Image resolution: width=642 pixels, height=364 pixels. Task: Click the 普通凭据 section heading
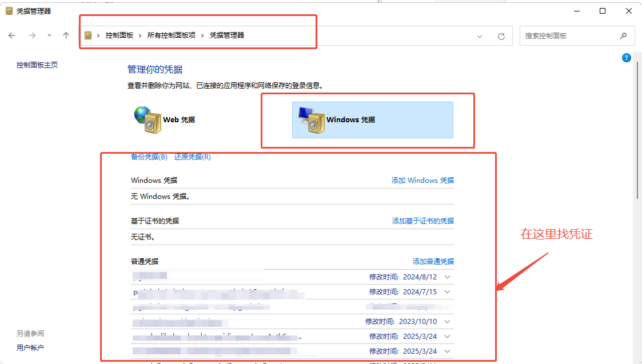[145, 261]
